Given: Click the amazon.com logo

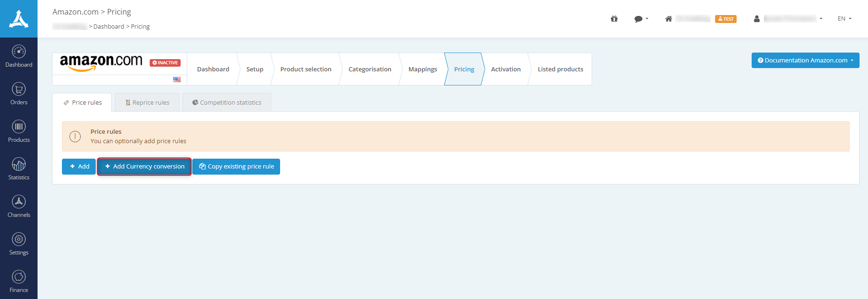Looking at the screenshot, I should tap(101, 62).
